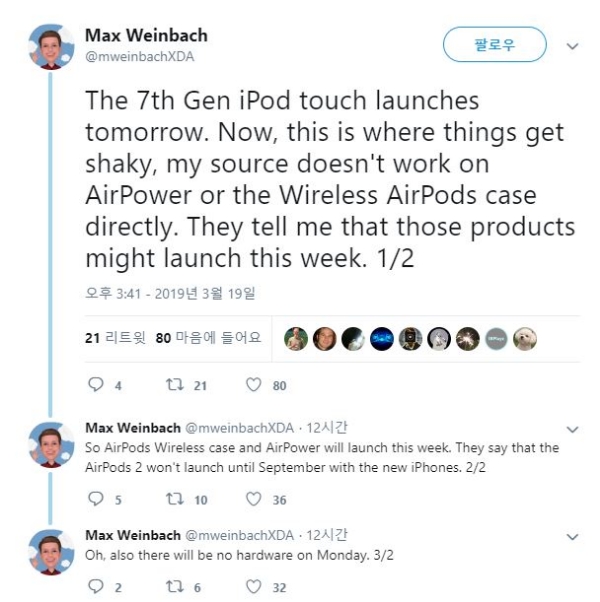
Task: Like the main tweet with 80 likes
Action: click(x=253, y=384)
